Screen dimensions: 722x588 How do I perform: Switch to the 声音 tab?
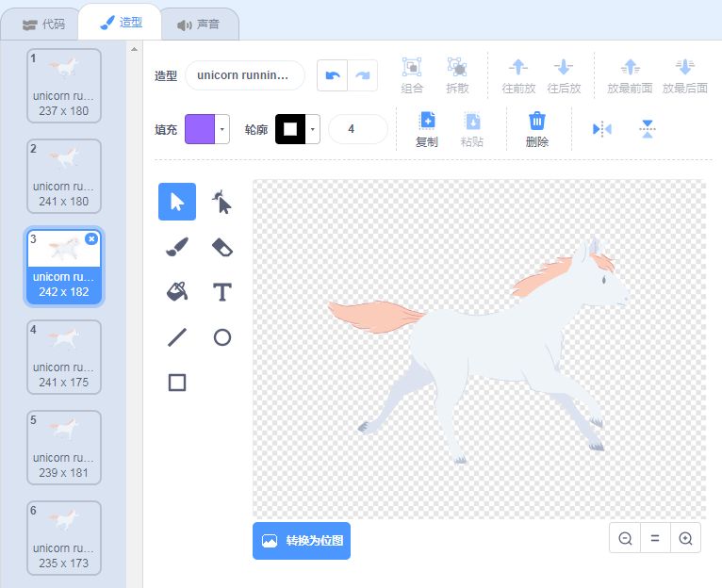click(x=199, y=24)
